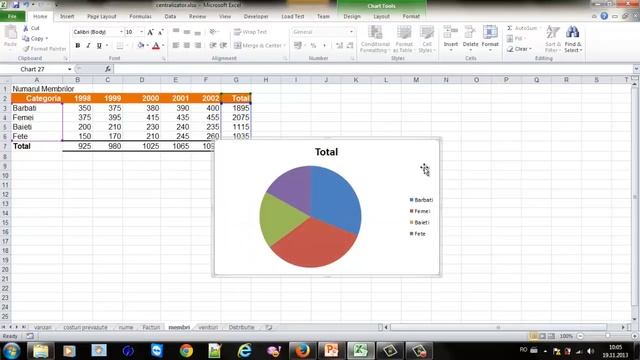Switch to the Facturi sheet tab
The width and height of the screenshot is (640, 360).
pyautogui.click(x=151, y=327)
